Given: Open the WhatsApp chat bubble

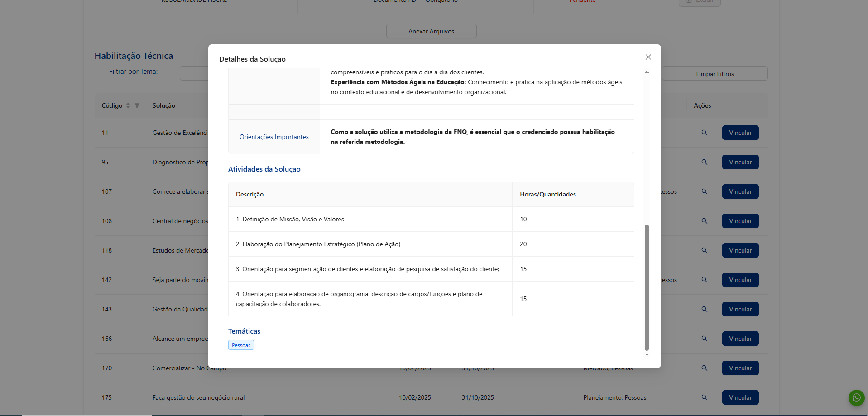Looking at the screenshot, I should click(856, 398).
